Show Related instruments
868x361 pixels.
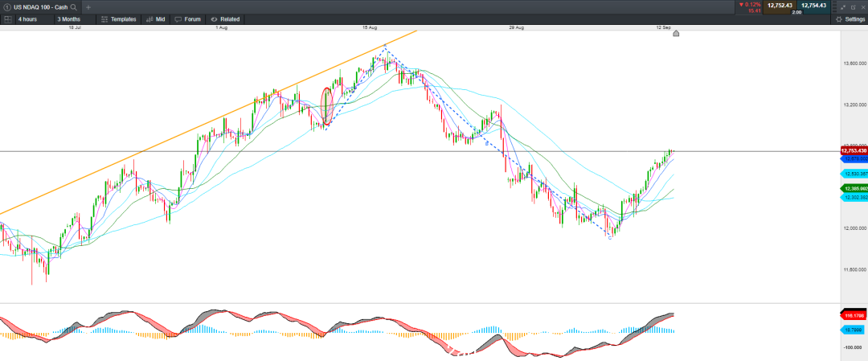[225, 18]
